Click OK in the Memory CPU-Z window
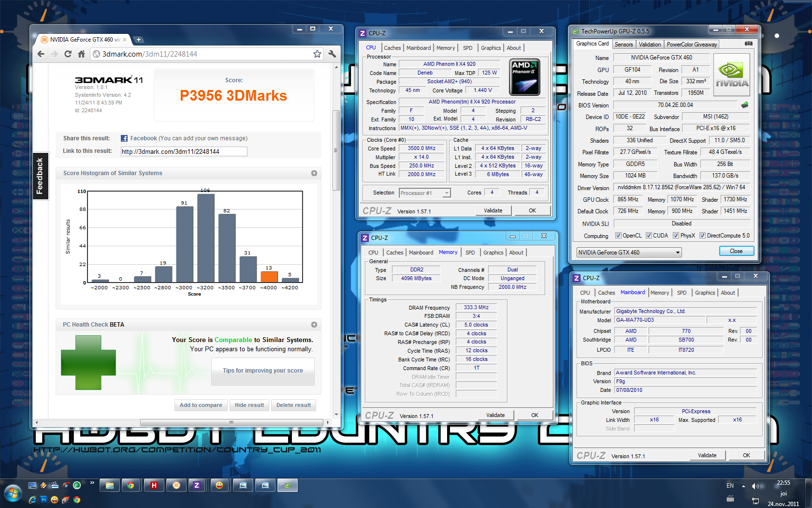 (x=535, y=415)
